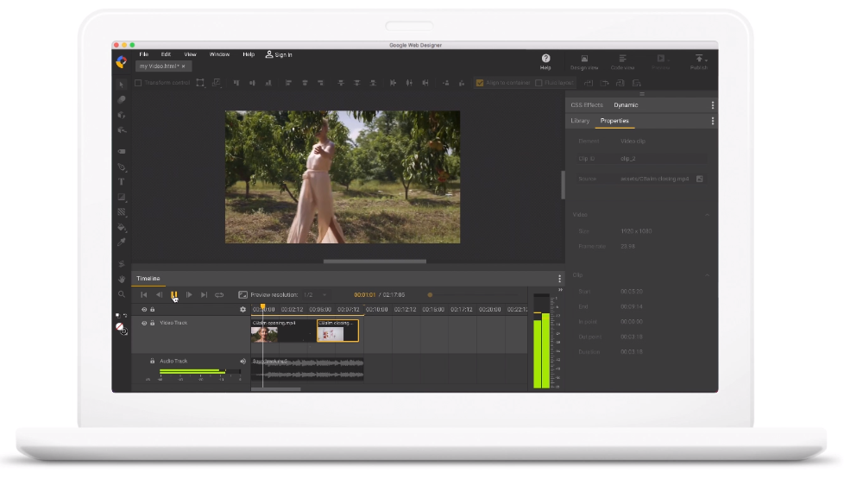Open the Preview resolution dropdown

324,295
